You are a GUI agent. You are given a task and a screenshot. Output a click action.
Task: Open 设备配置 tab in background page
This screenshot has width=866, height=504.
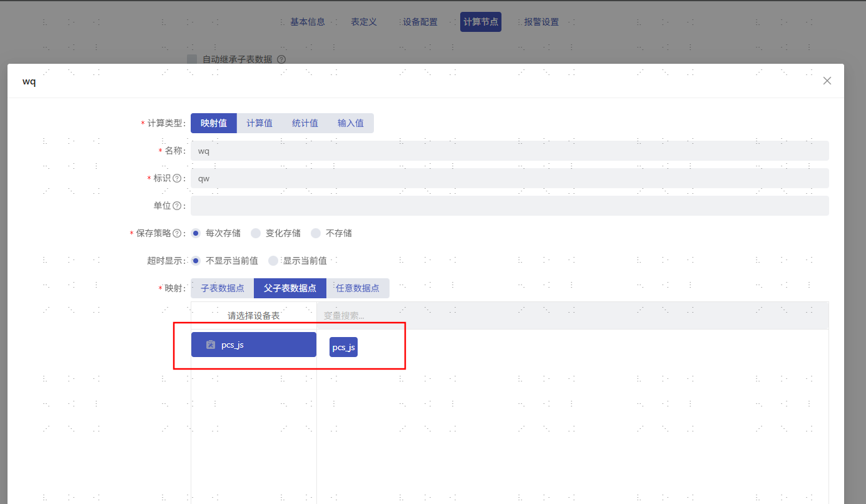point(420,22)
